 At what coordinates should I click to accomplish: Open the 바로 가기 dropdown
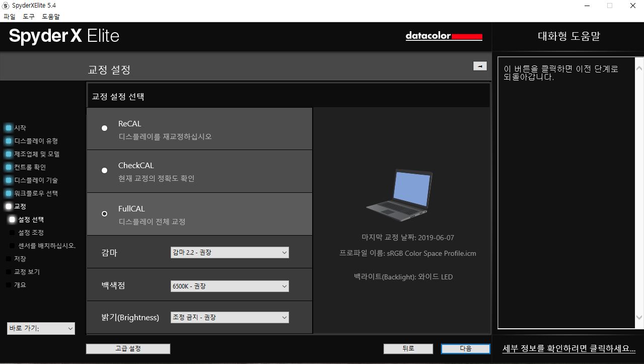pos(41,328)
